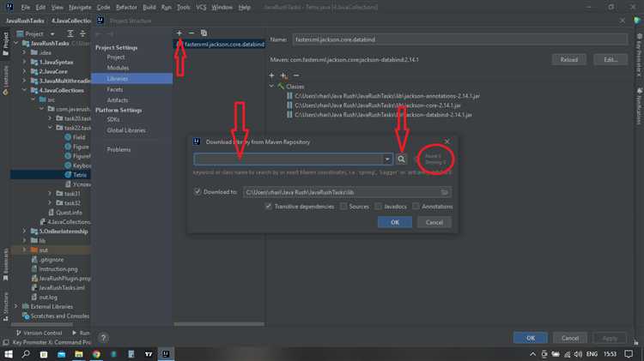
Task: Open VCS menu
Action: 201,7
